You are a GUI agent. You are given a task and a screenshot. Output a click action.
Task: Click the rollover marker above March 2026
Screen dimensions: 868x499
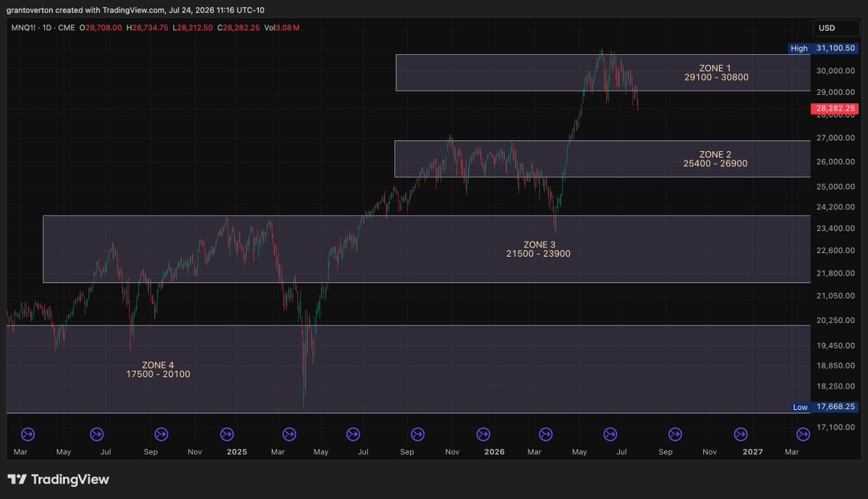[x=546, y=434]
